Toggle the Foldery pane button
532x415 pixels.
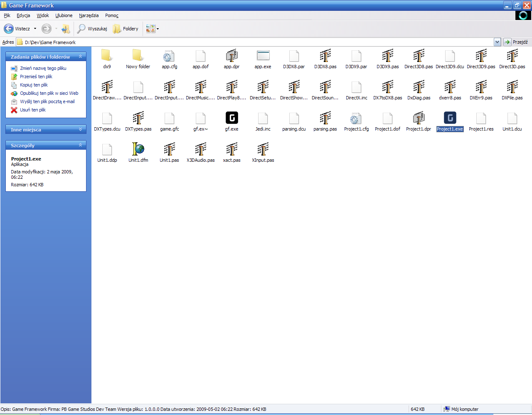pos(126,29)
